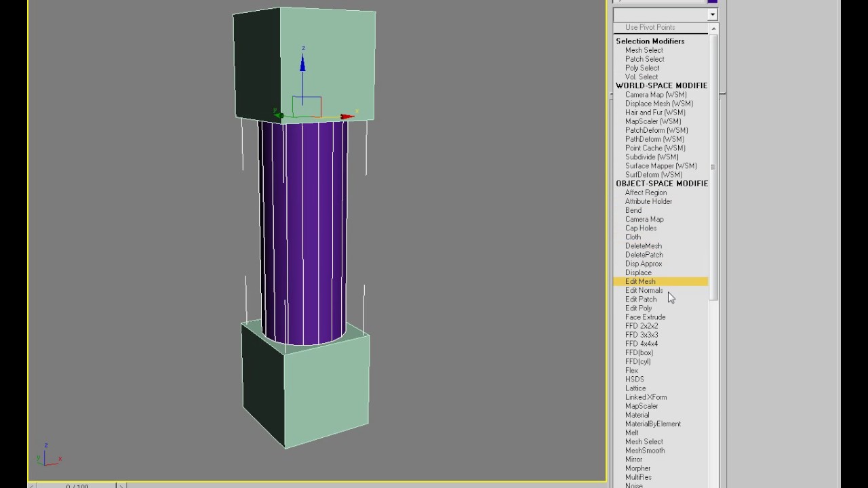This screenshot has height=488, width=868.
Task: Apply the Edit Patch modifier
Action: coord(641,299)
